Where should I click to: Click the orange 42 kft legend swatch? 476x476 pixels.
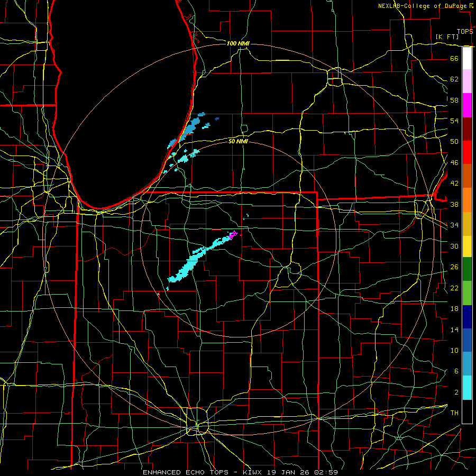pyautogui.click(x=467, y=199)
